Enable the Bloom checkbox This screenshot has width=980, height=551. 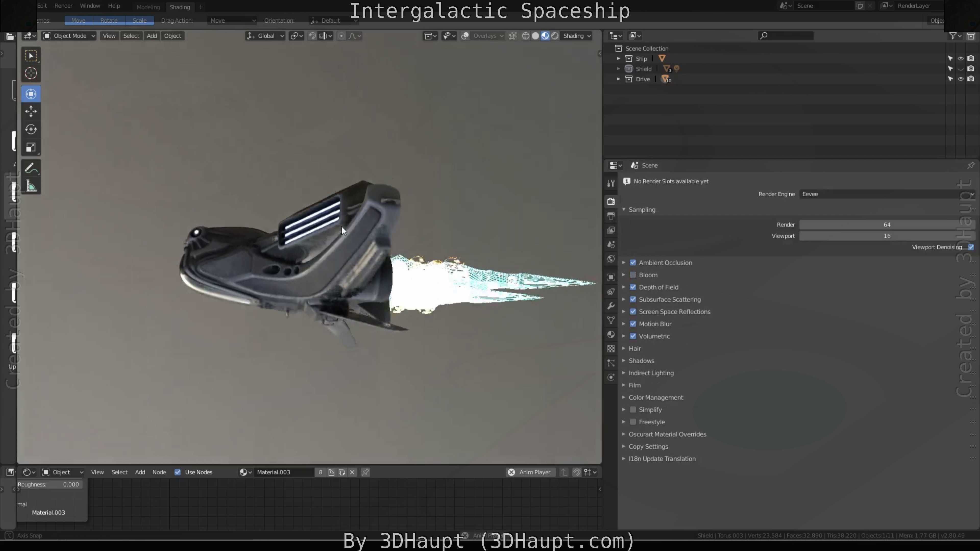[x=633, y=275]
